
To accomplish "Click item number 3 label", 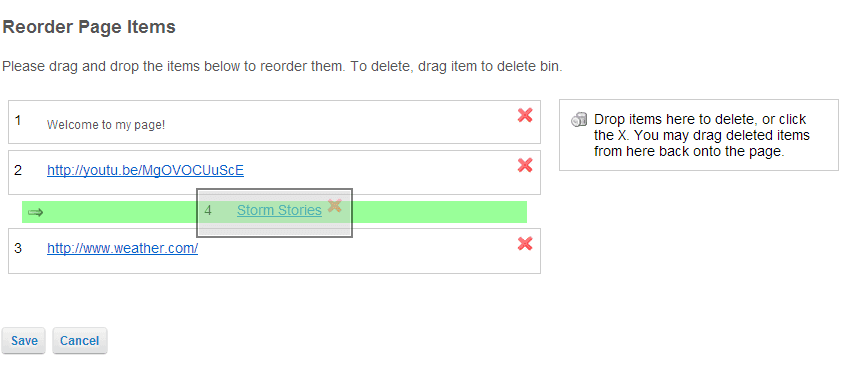I will tap(18, 248).
